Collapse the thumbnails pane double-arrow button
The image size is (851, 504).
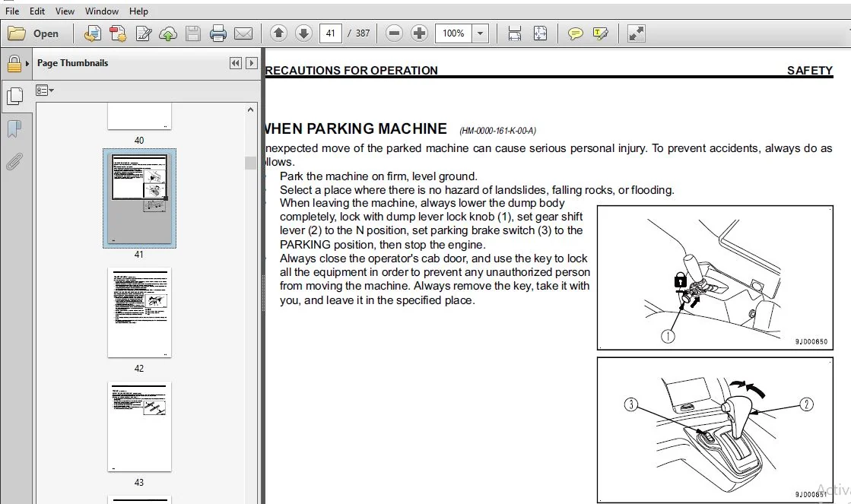[x=236, y=63]
